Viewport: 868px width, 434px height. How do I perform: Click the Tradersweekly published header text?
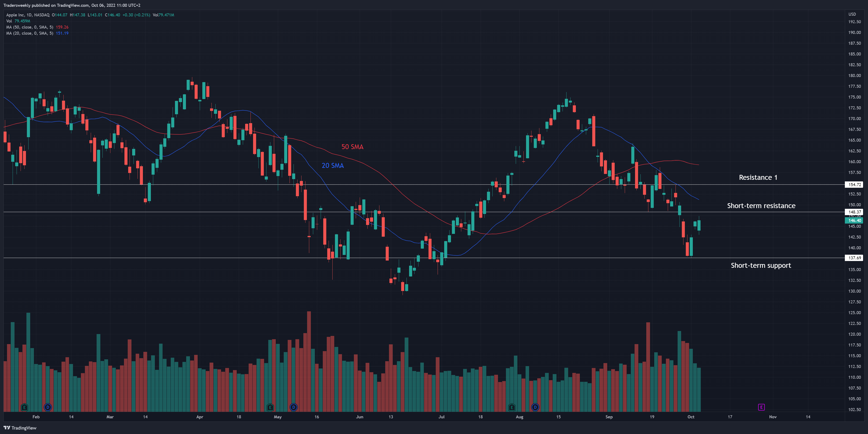pyautogui.click(x=72, y=5)
